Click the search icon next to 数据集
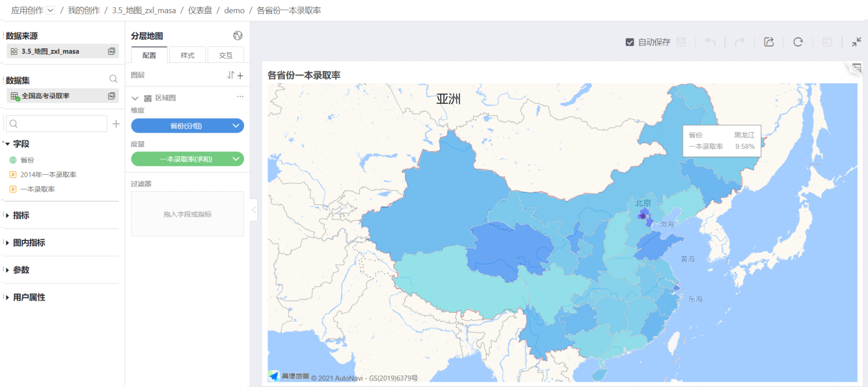 click(x=113, y=79)
